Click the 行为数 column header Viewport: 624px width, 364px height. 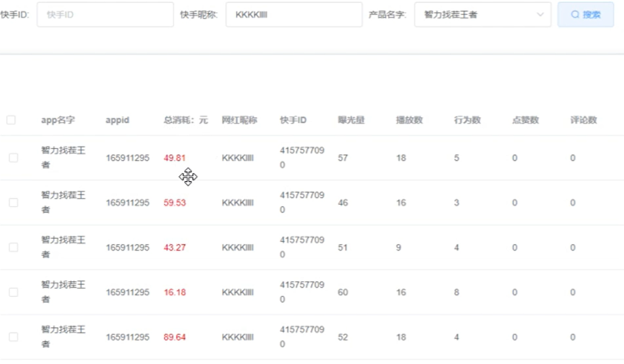coord(468,120)
